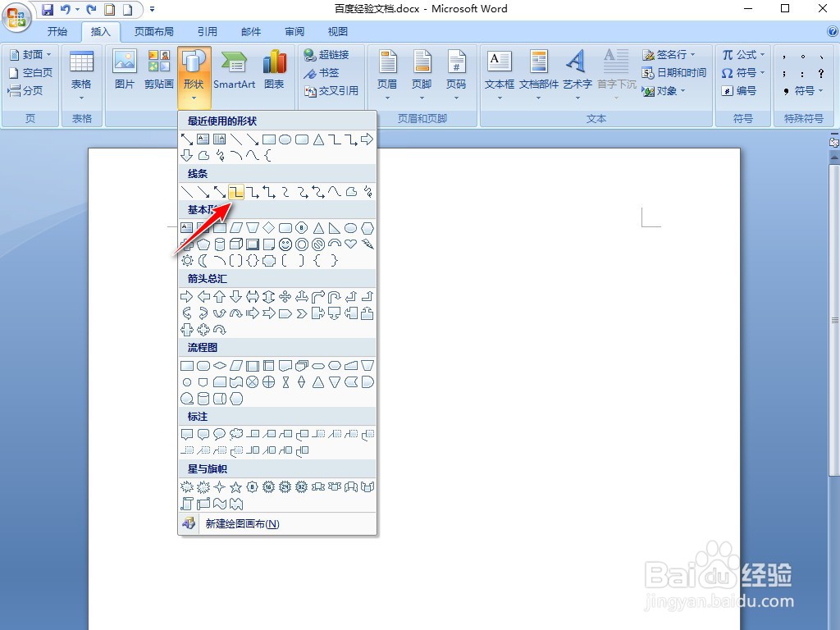Pick the U-Turn Arrow shape
The height and width of the screenshot is (630, 840).
tap(335, 297)
